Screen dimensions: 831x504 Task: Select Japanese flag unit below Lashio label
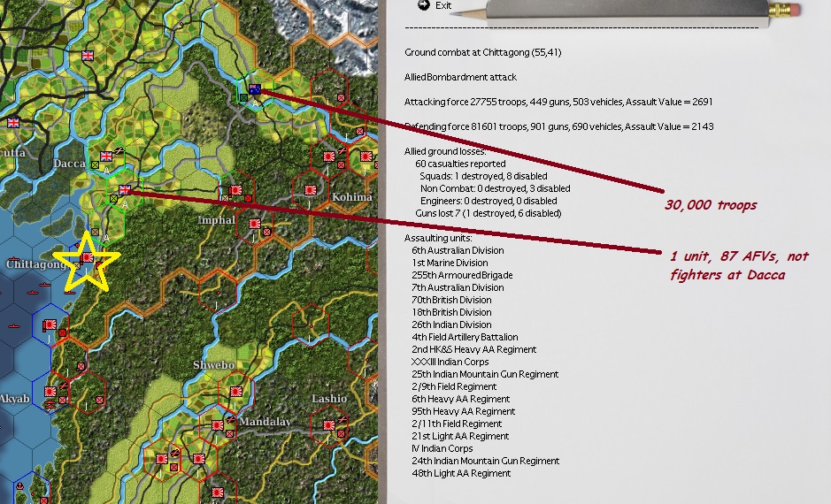click(x=330, y=425)
